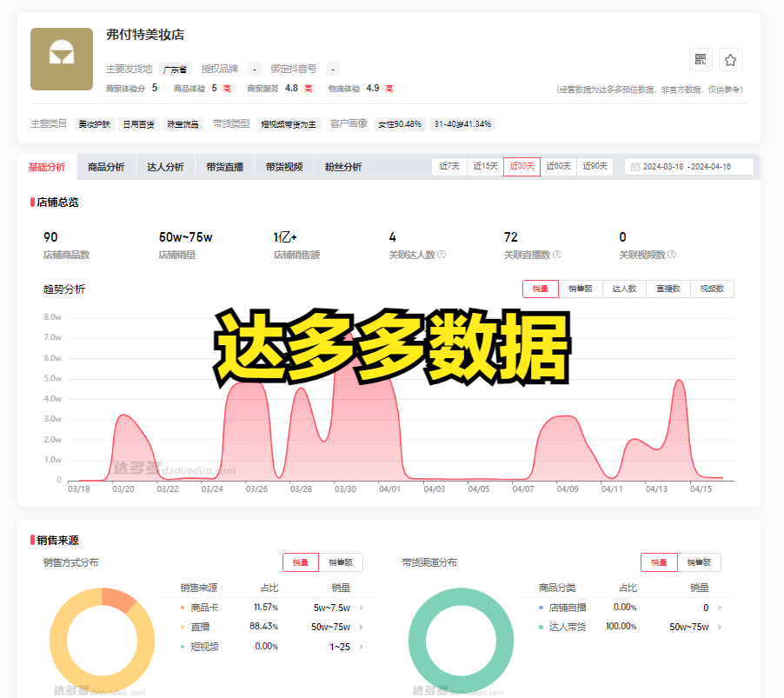The height and width of the screenshot is (698, 784).
Task: Expand the 达人带货 row arrow
Action: (x=719, y=627)
